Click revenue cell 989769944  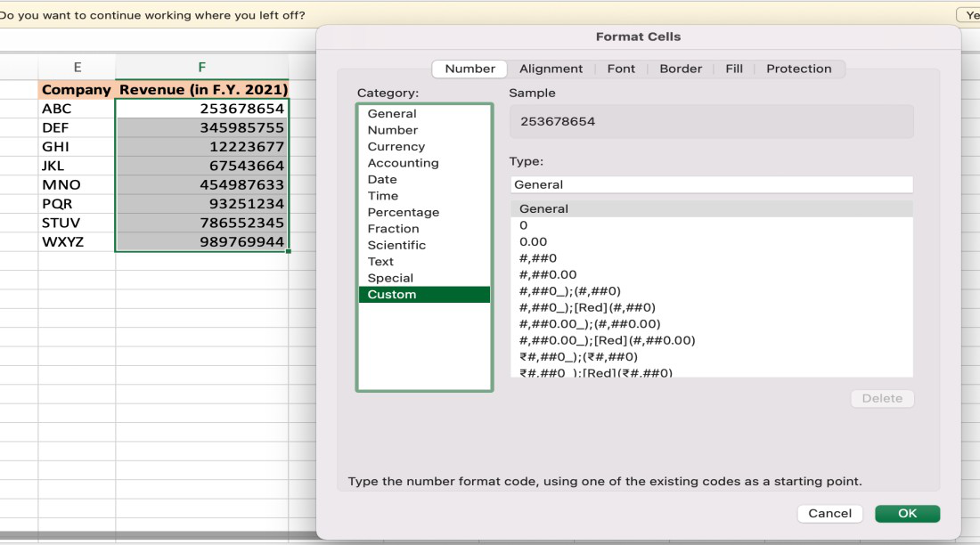pos(202,242)
